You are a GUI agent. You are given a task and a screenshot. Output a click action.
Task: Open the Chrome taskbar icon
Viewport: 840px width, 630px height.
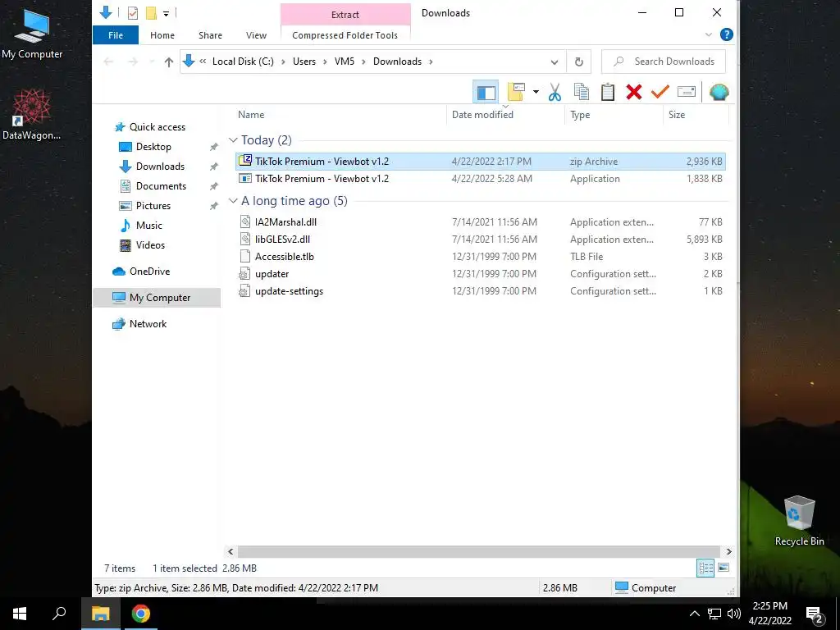point(141,614)
